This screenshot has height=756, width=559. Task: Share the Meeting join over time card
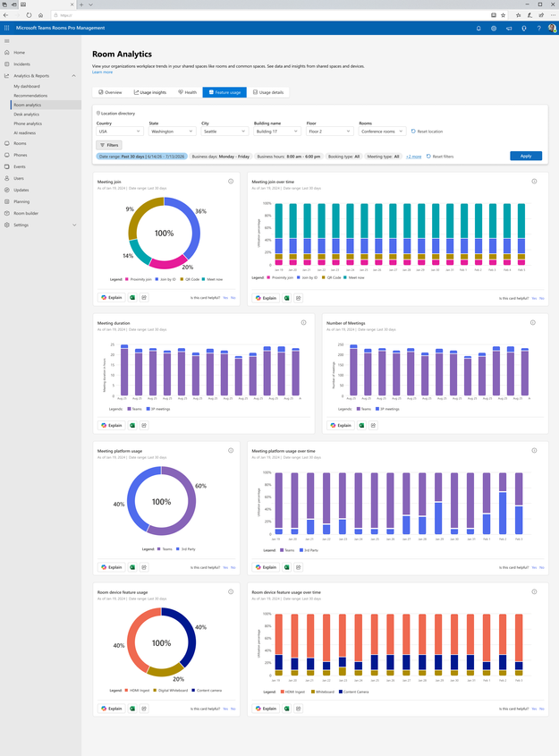tap(299, 298)
